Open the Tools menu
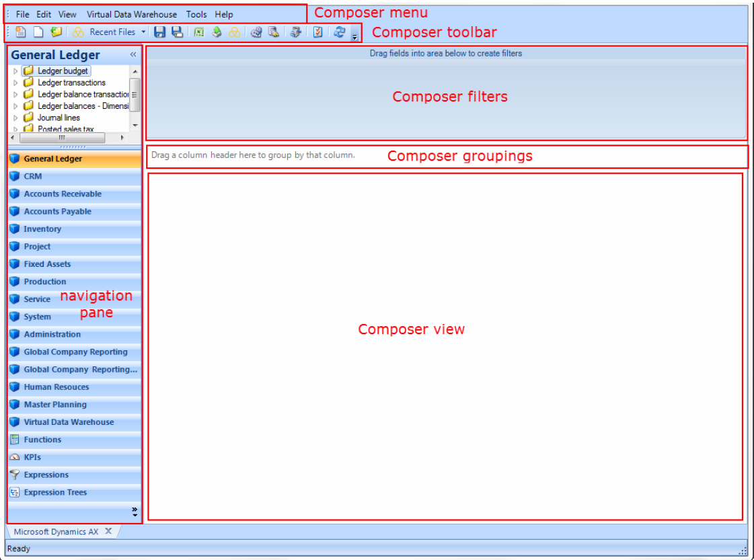This screenshot has width=754, height=560. coord(196,14)
